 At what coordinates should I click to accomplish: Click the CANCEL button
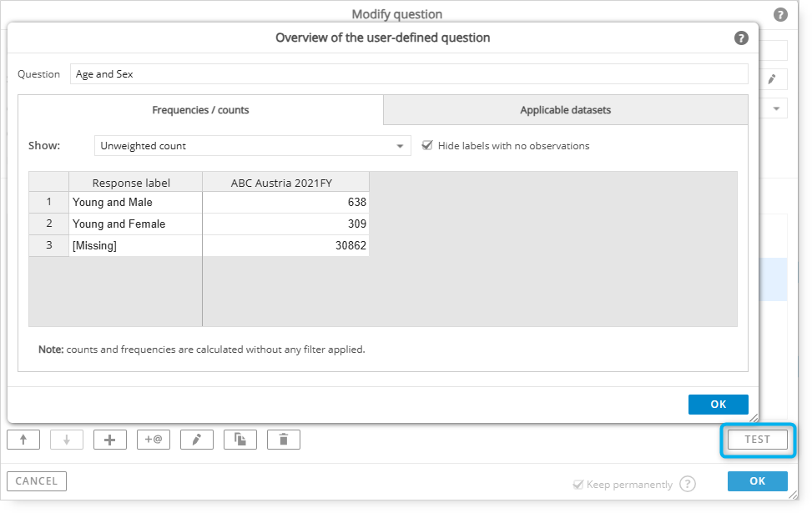click(x=37, y=481)
